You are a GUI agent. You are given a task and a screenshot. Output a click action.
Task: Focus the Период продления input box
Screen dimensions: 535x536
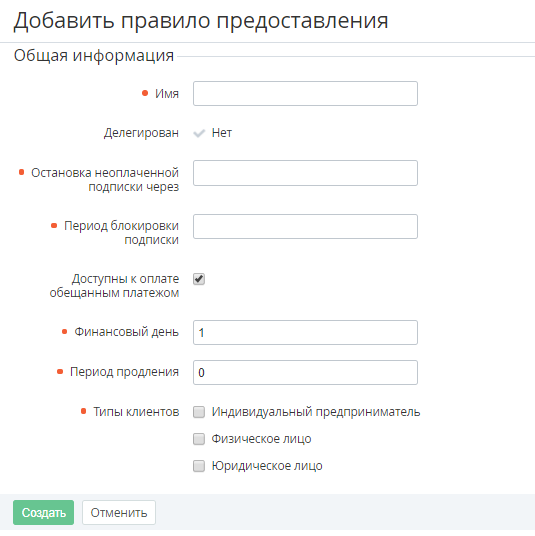(305, 372)
